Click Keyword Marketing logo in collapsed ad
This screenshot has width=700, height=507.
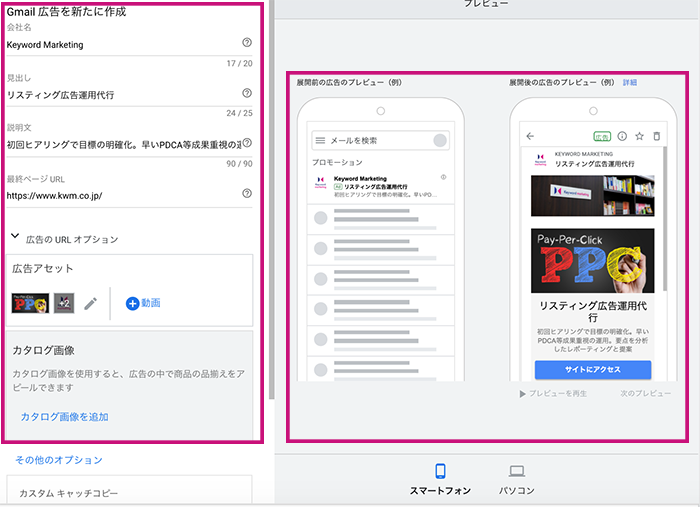321,183
